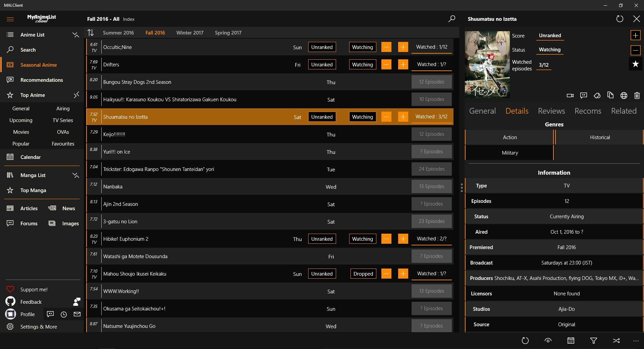
Task: Select the Yuri!!! on Ice row
Action: pyautogui.click(x=270, y=152)
